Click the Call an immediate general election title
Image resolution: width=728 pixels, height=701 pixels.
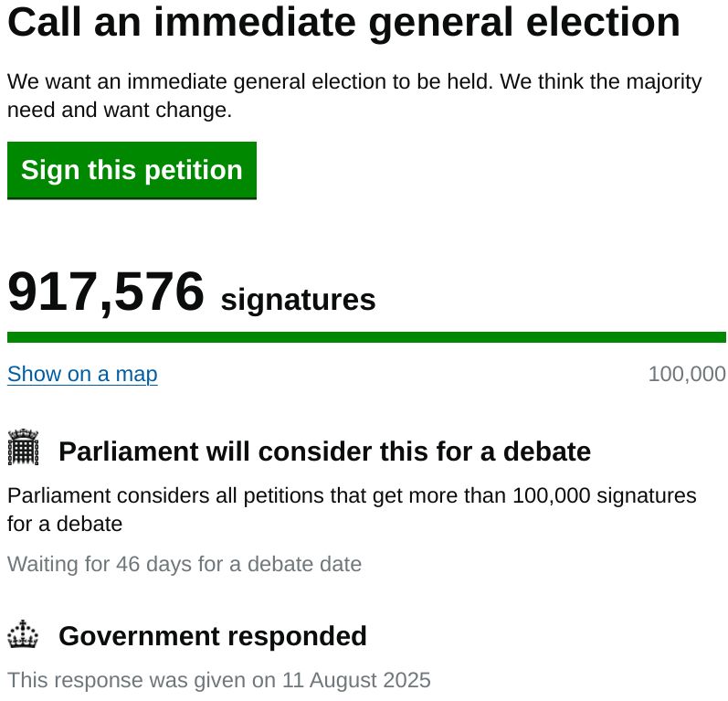pos(343,23)
